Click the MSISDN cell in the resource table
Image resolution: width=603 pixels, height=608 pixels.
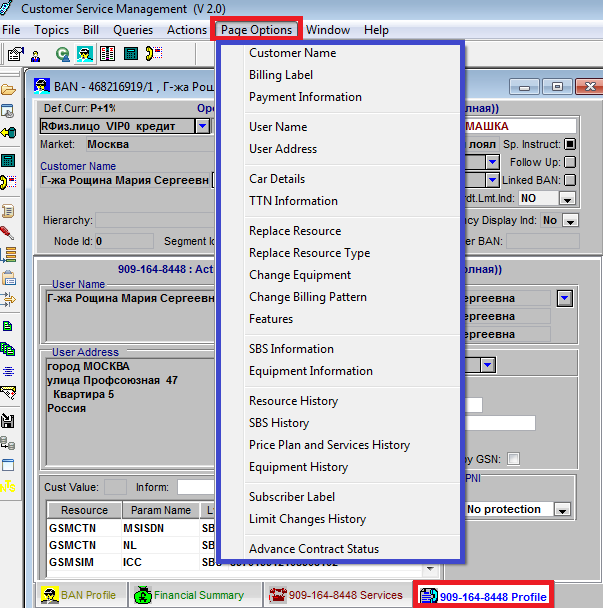[161, 528]
